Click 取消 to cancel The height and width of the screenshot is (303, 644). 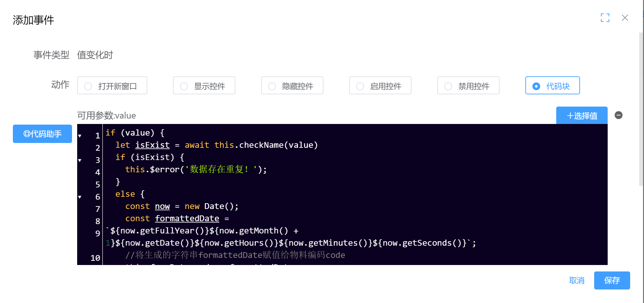[x=576, y=280]
